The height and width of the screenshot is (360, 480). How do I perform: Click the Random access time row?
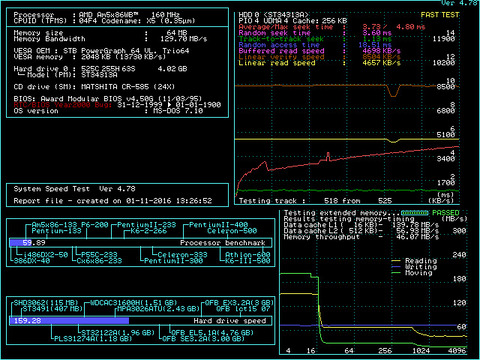point(315,45)
